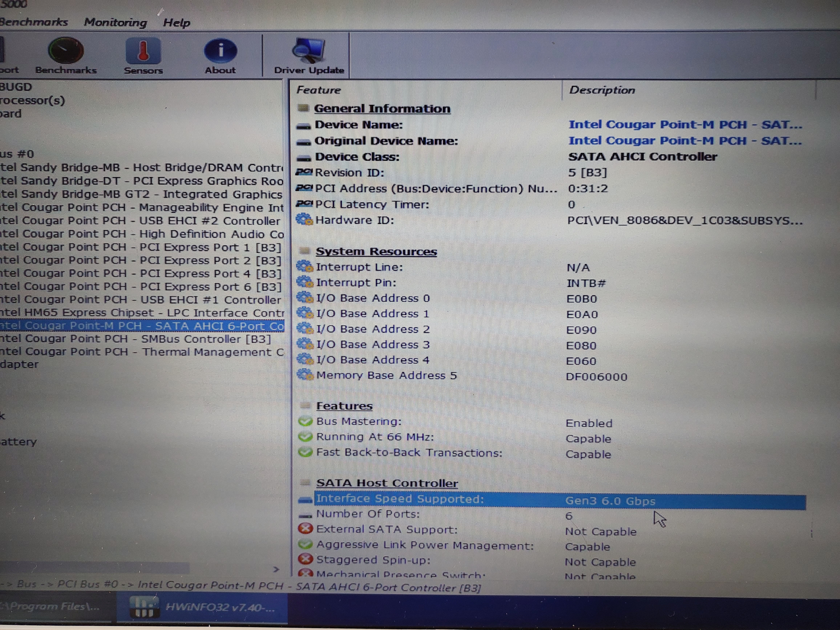Click the red X beside External SATA Support
840x630 pixels.
305,529
